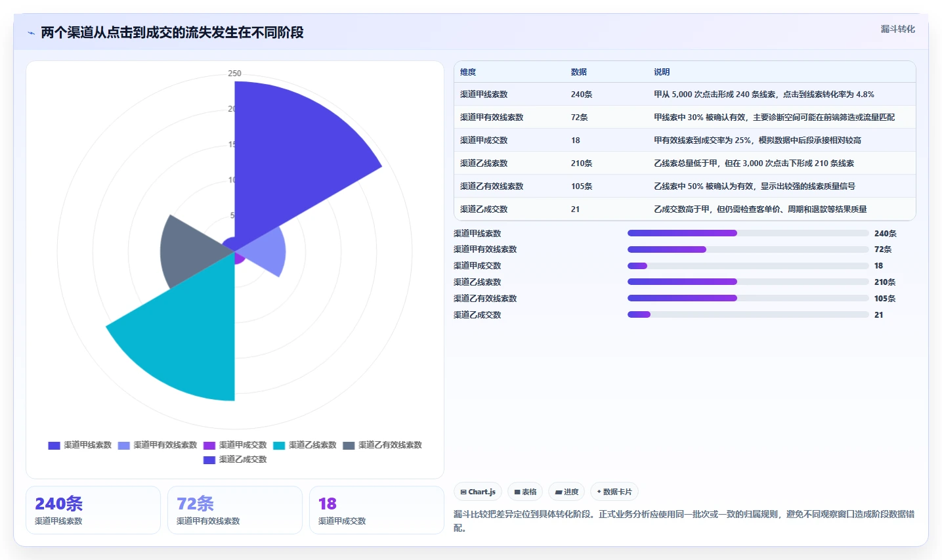Screen dimensions: 942x560
Task: Click the 表格 tag icon
Action: [517, 492]
